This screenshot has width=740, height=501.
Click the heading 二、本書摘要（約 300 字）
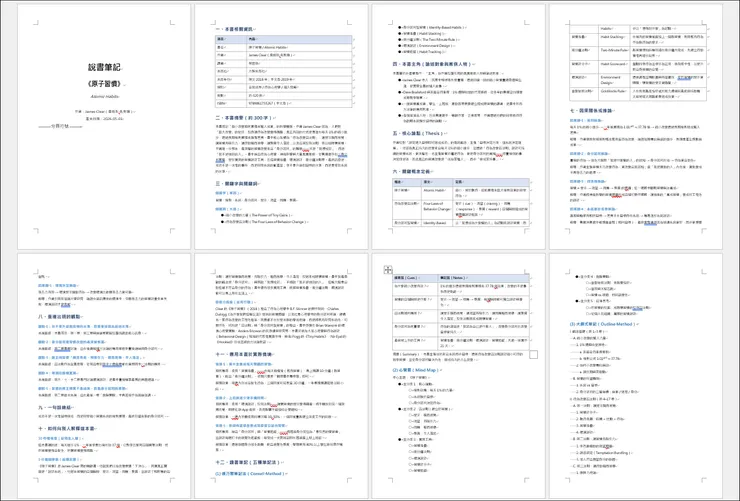pos(245,117)
